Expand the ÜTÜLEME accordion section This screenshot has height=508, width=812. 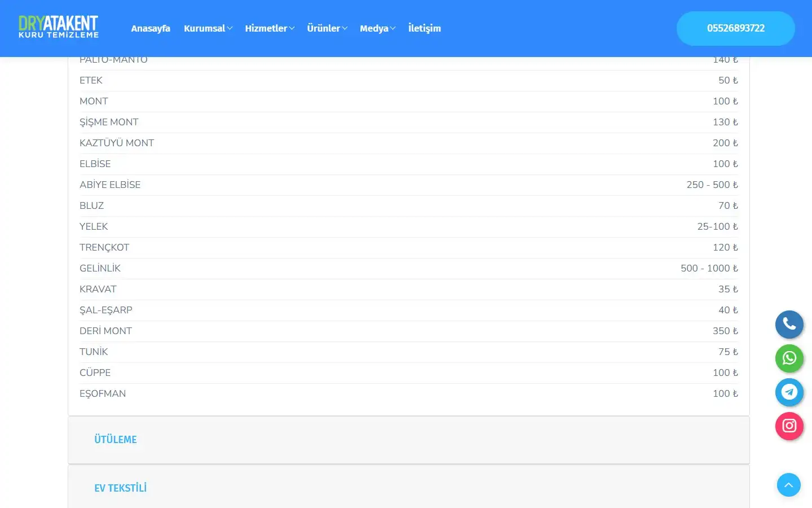click(409, 440)
